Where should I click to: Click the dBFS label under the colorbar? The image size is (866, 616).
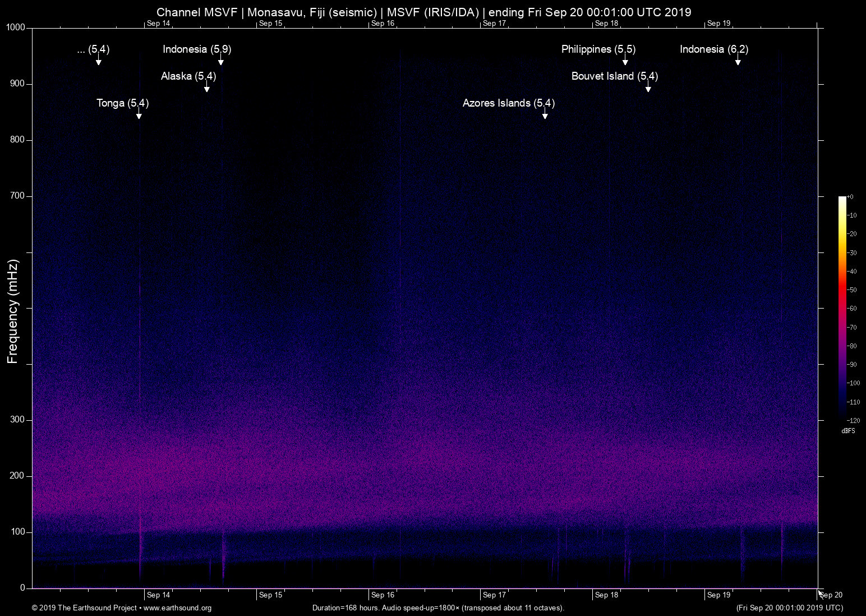click(849, 431)
